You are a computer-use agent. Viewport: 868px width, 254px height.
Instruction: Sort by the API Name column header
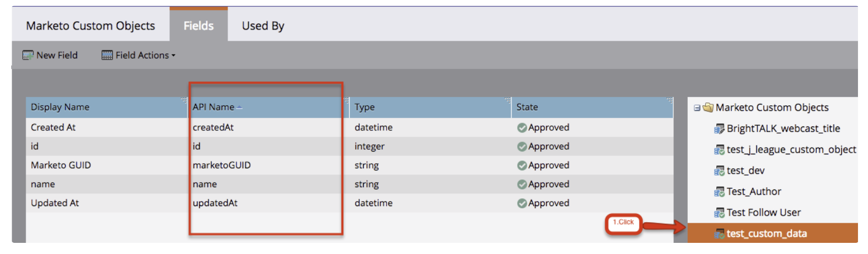[214, 107]
